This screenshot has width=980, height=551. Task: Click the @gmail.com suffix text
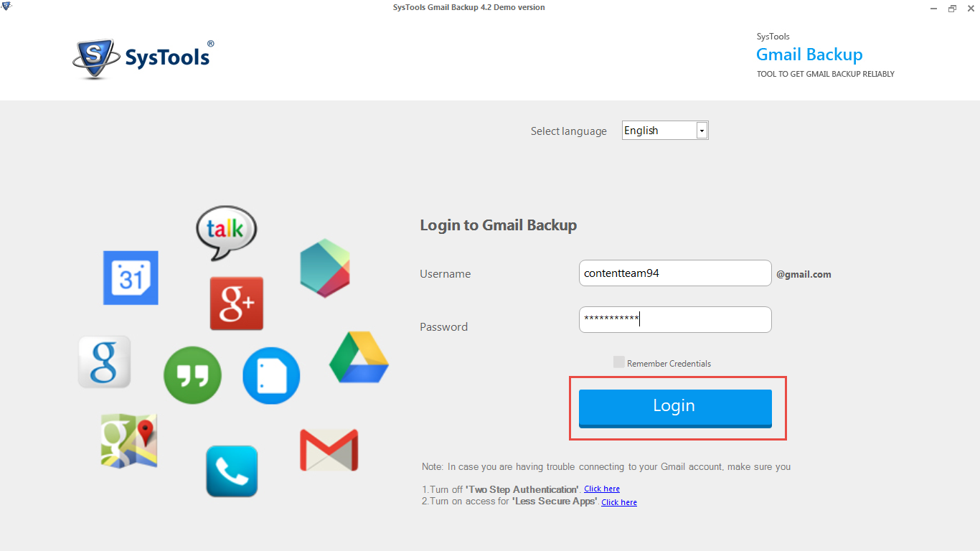click(804, 274)
